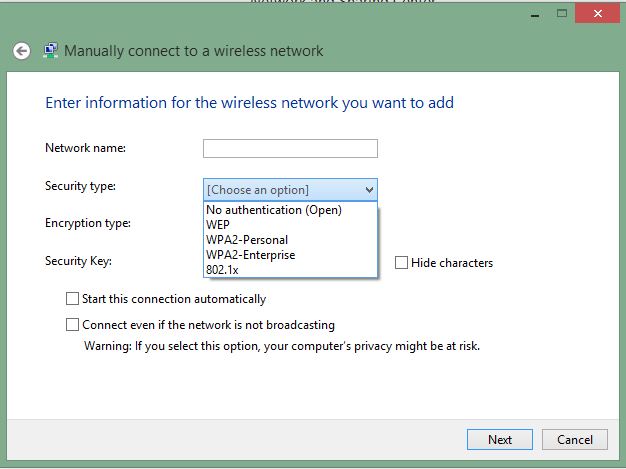Viewport: 626px width, 469px height.
Task: Collapse the Security type dropdown
Action: 290,190
